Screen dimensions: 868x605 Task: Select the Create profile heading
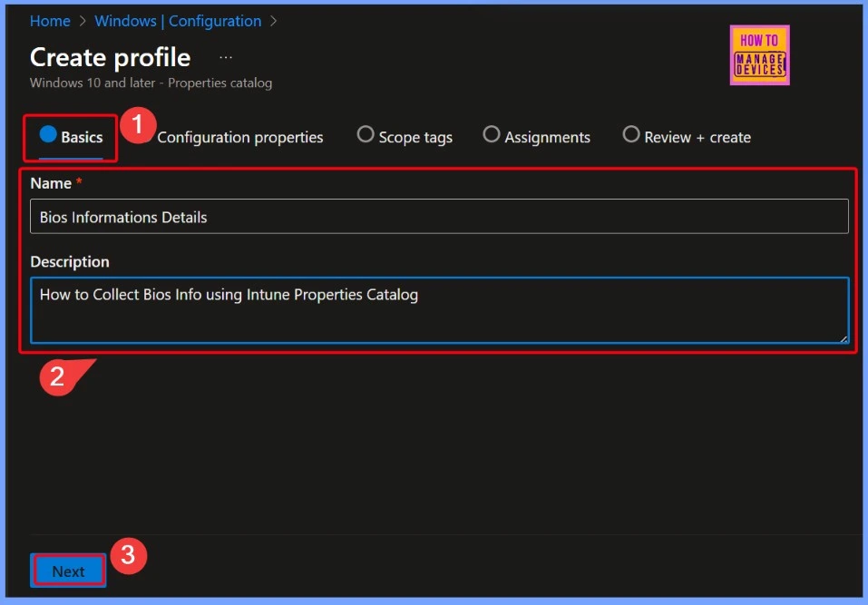[110, 57]
